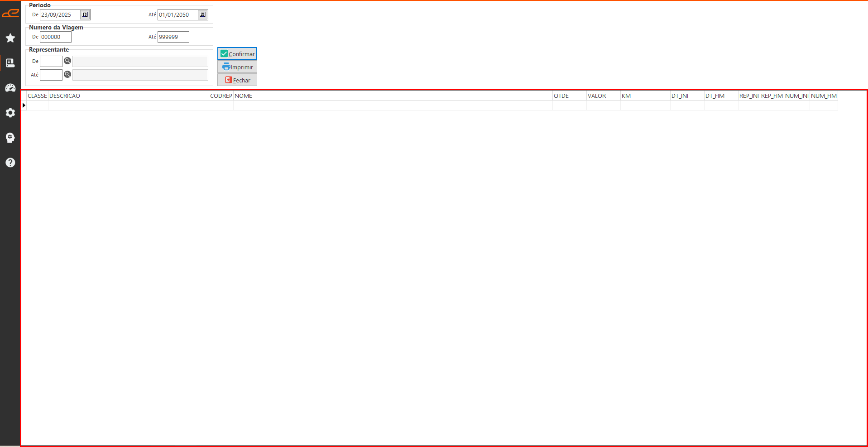This screenshot has height=447, width=868.
Task: Click the orange app logo in sidebar
Action: 10,13
